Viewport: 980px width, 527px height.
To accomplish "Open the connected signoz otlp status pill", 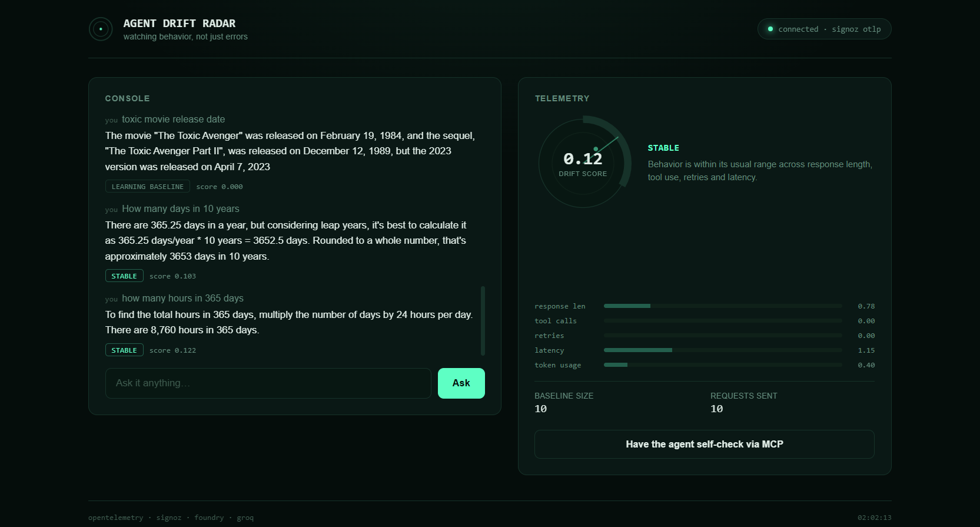I will pyautogui.click(x=824, y=29).
